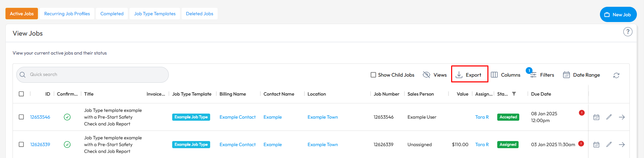Click edit pencil icon for job 12626339
Viewport: 644px width, 158px height.
(609, 144)
